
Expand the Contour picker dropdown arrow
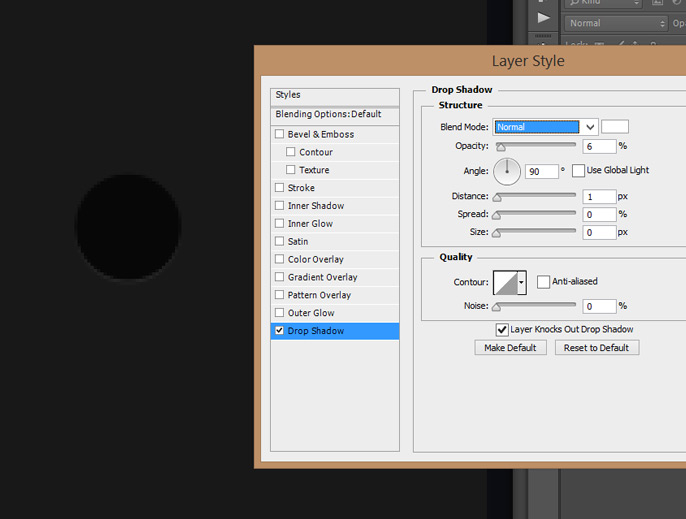521,283
